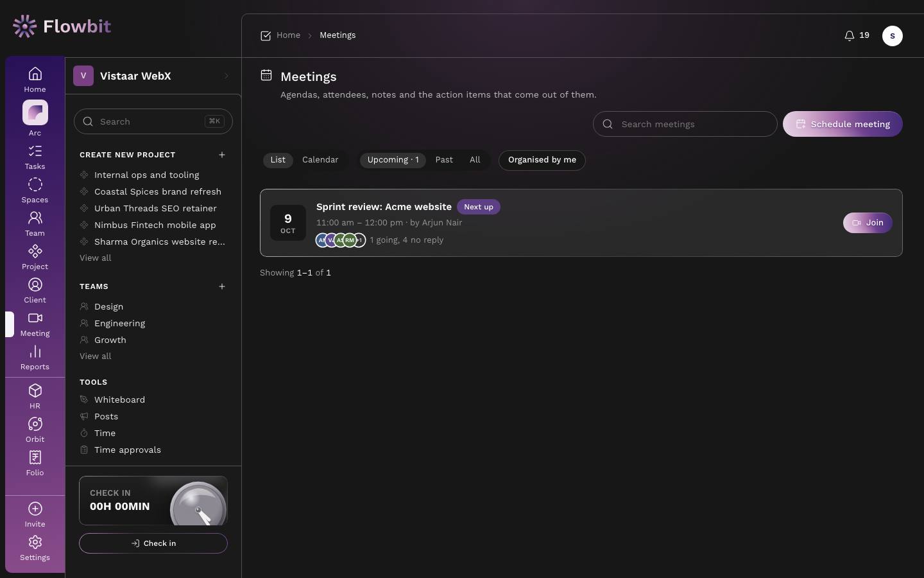Open notifications bell showing 19
The image size is (924, 578).
click(857, 35)
